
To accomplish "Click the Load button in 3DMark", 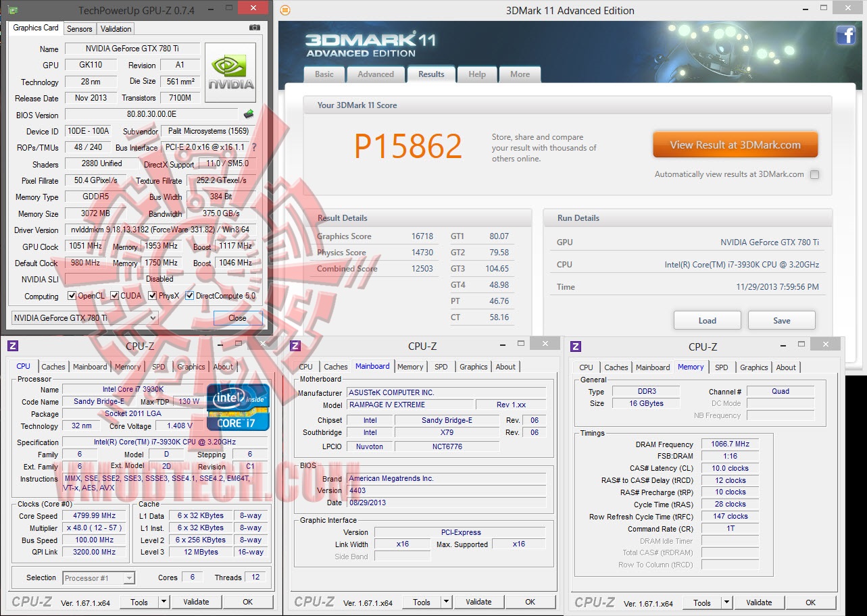I will [x=708, y=320].
